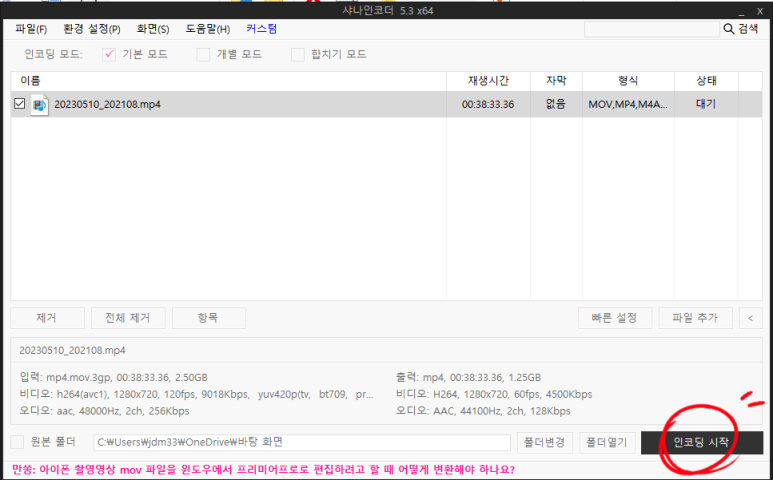
Task: Open the 파일(F) menu
Action: pos(31,29)
